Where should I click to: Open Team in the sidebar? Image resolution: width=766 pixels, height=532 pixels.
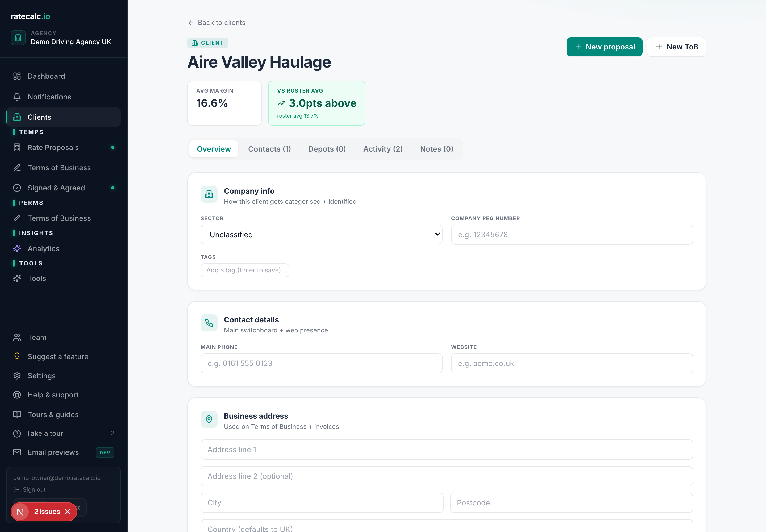[x=64, y=337]
